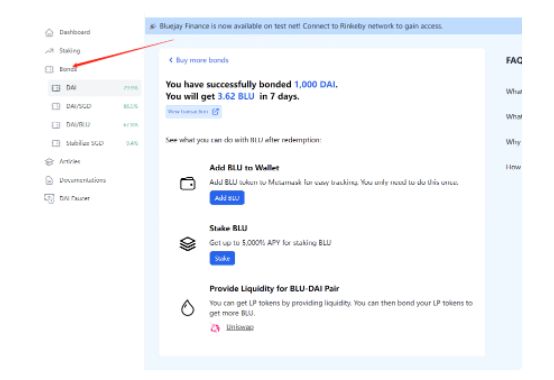The width and height of the screenshot is (554, 380).
Task: Expand the FAQ question starting with How
Action: click(x=513, y=167)
